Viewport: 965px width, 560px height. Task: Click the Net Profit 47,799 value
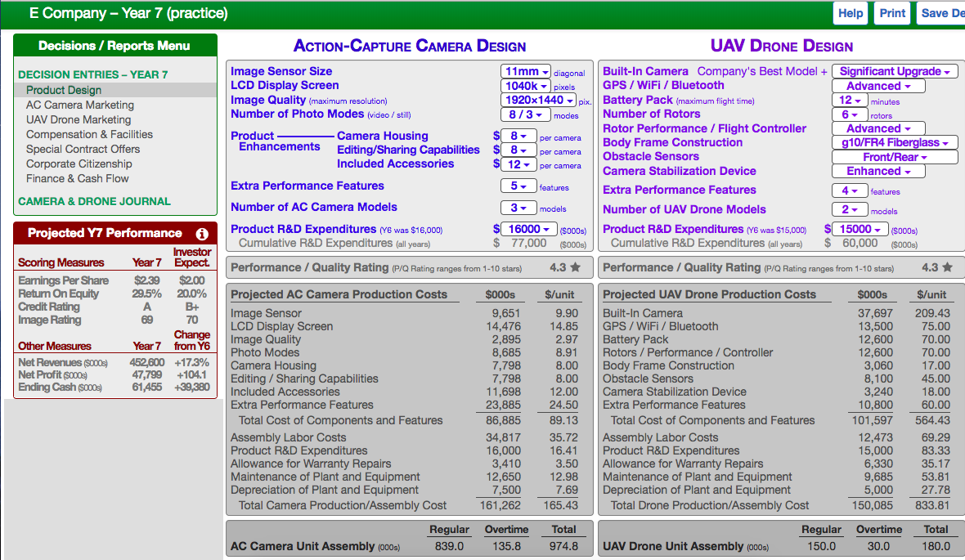[x=147, y=374]
